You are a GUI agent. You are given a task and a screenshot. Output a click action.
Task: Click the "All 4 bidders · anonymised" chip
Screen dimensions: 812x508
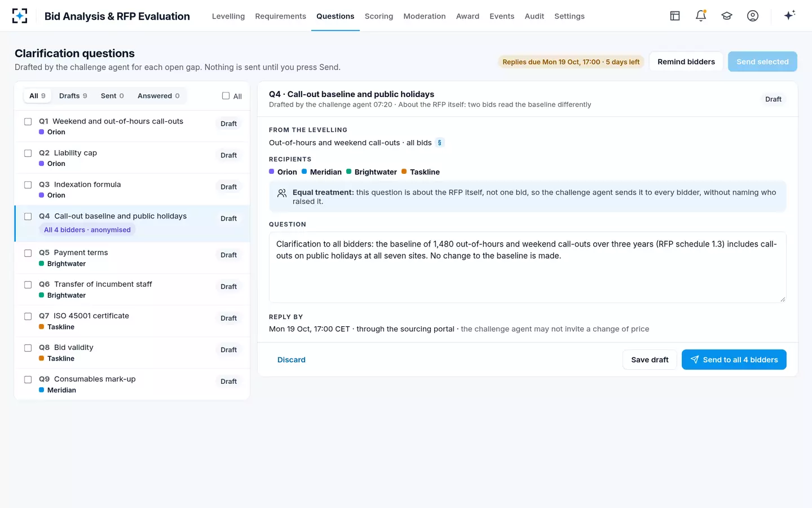[87, 230]
